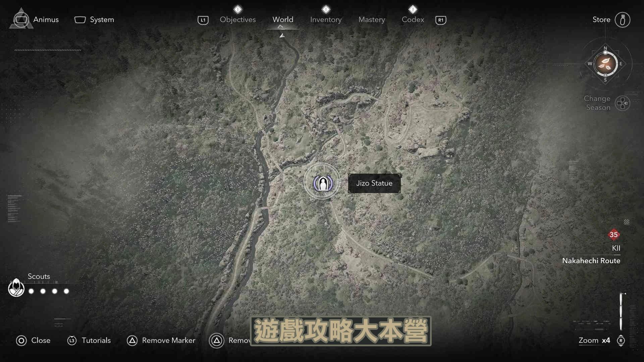Click the L3 stick icon beside Tutorials

click(72, 341)
